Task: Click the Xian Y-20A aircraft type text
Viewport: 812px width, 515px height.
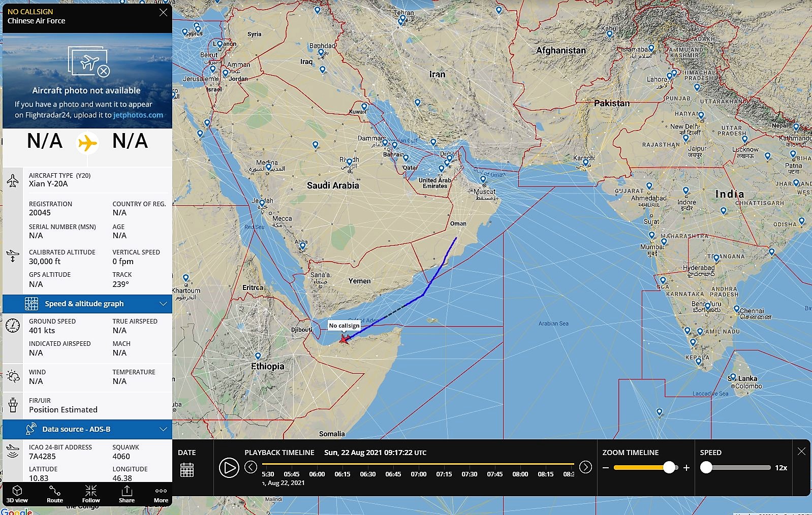Action: [x=48, y=184]
